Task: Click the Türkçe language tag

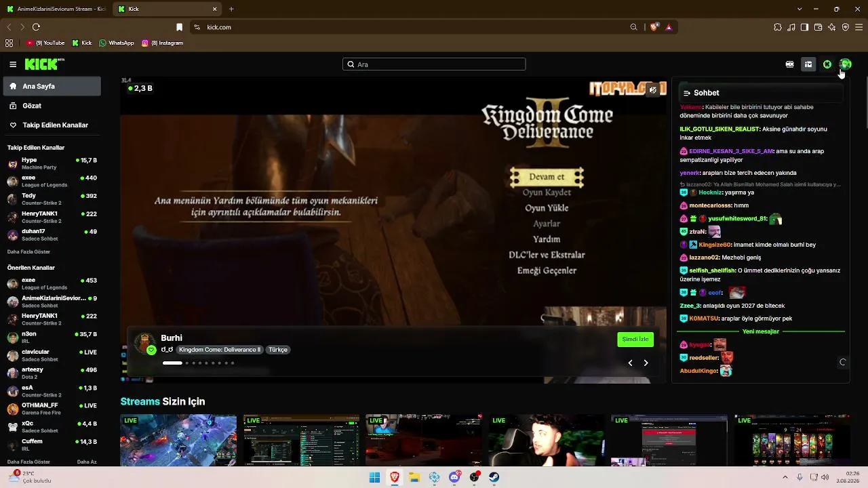Action: pos(278,350)
